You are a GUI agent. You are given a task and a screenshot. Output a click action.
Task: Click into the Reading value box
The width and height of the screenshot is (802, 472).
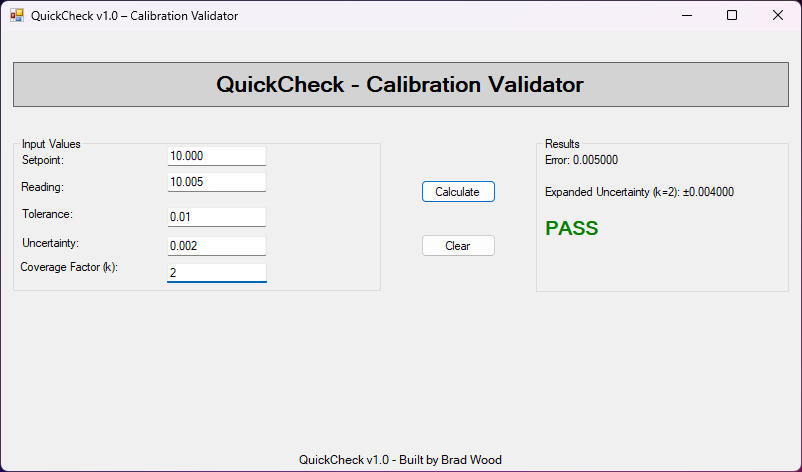coord(216,182)
